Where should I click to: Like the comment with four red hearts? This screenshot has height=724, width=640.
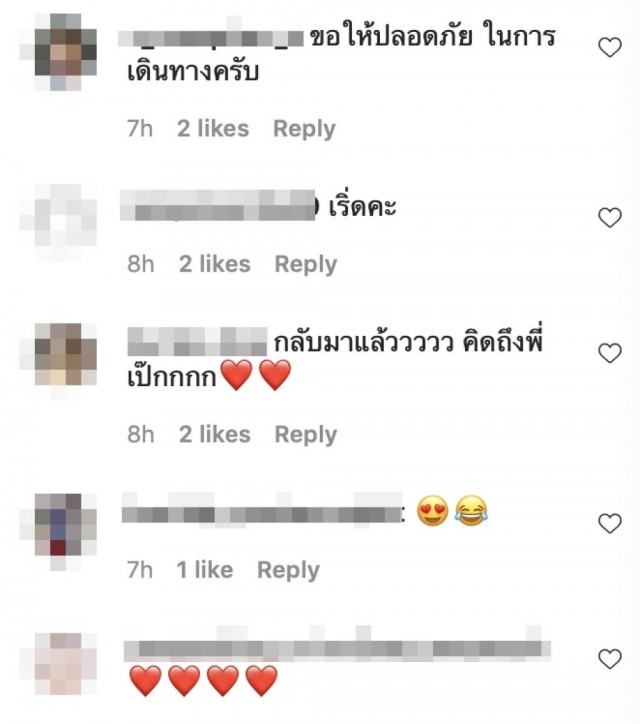[610, 659]
